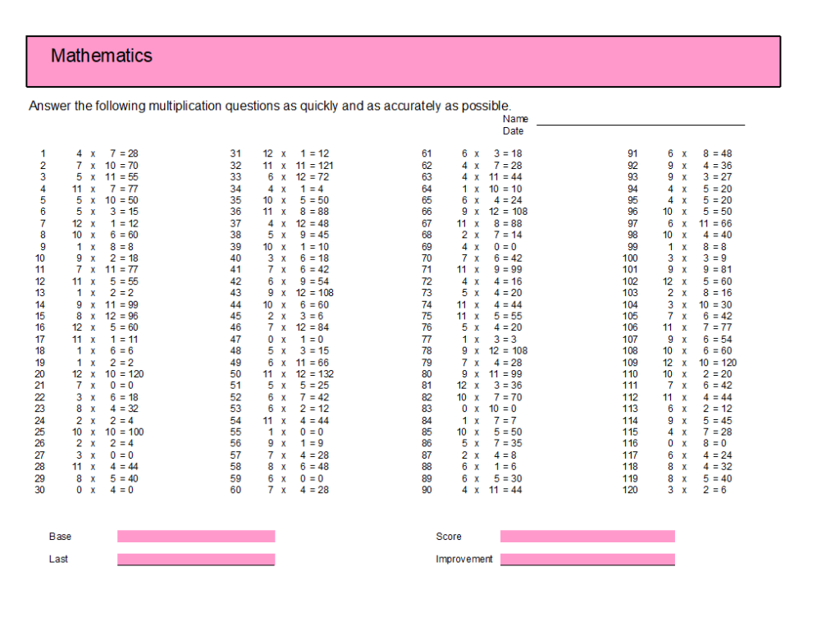Select question number 90

pos(427,490)
